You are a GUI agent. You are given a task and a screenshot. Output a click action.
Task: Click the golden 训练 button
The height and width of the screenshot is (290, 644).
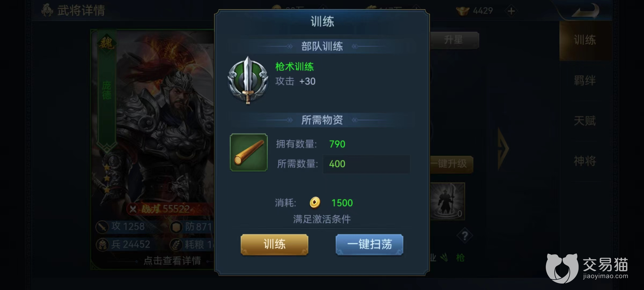[275, 244]
